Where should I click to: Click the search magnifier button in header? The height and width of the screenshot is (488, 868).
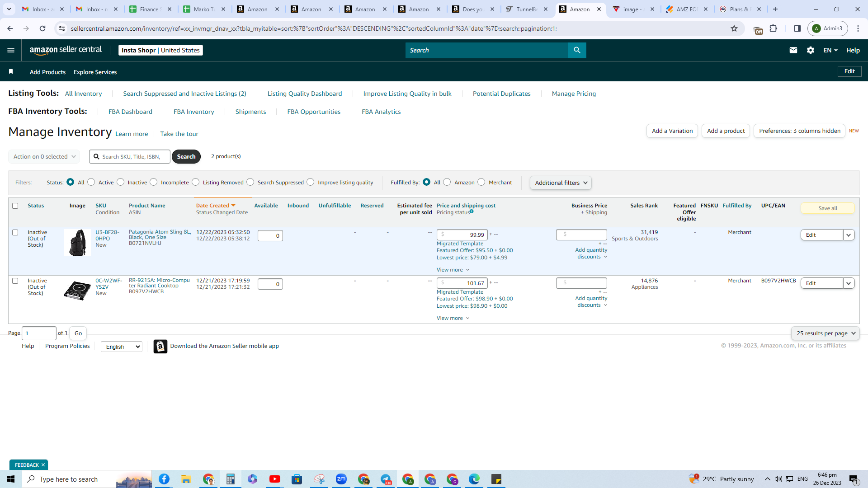point(577,50)
